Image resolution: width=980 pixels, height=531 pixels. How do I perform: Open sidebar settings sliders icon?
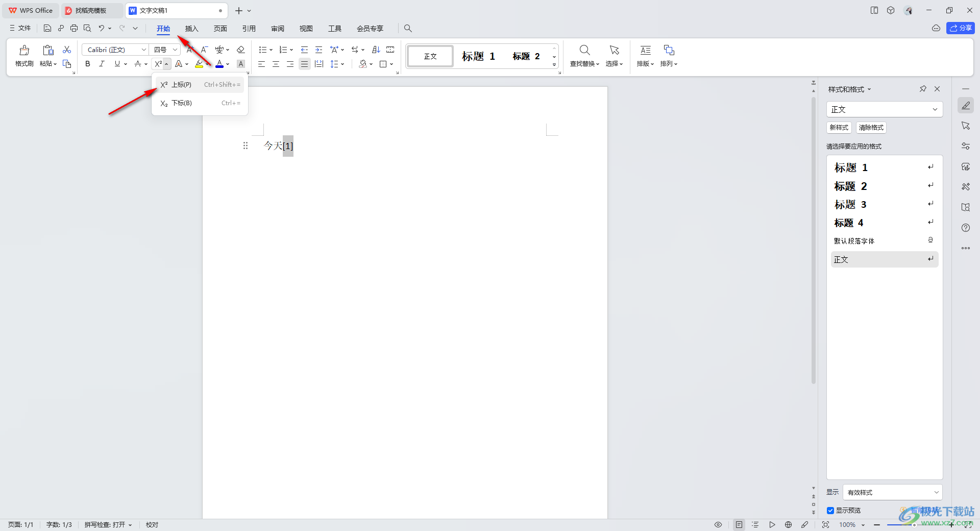pos(966,146)
